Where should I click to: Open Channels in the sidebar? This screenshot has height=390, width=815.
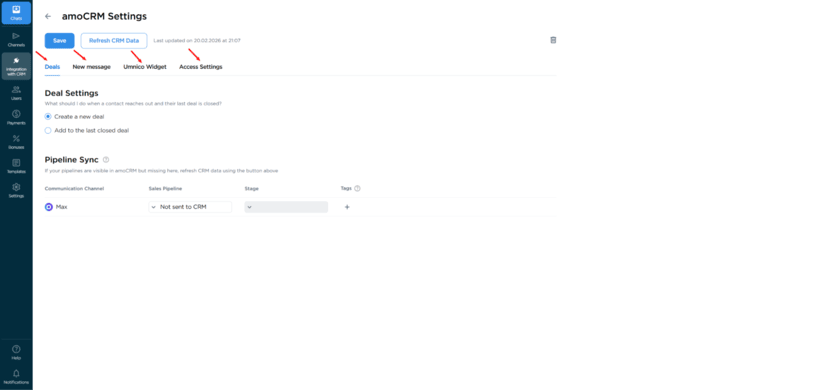(16, 40)
